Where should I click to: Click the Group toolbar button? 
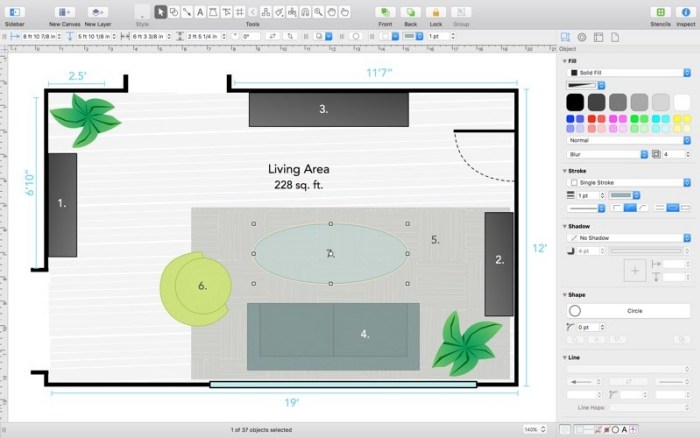pyautogui.click(x=461, y=12)
